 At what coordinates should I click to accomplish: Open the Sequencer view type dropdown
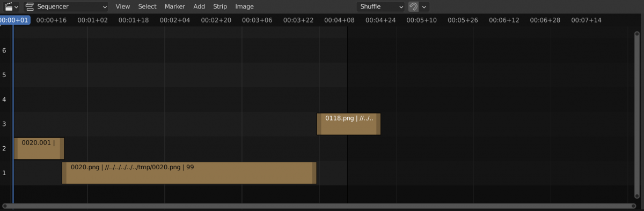(65, 6)
